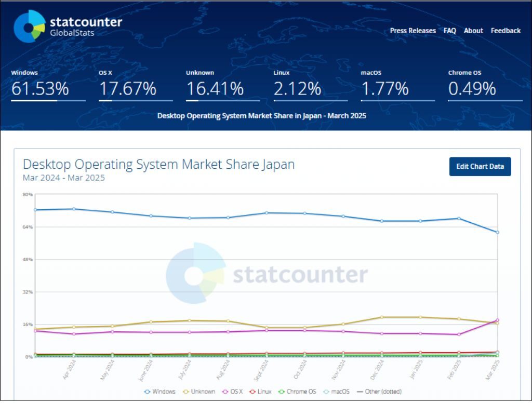This screenshot has width=532, height=404.
Task: Click the 48% y-axis label
Action: [28, 260]
